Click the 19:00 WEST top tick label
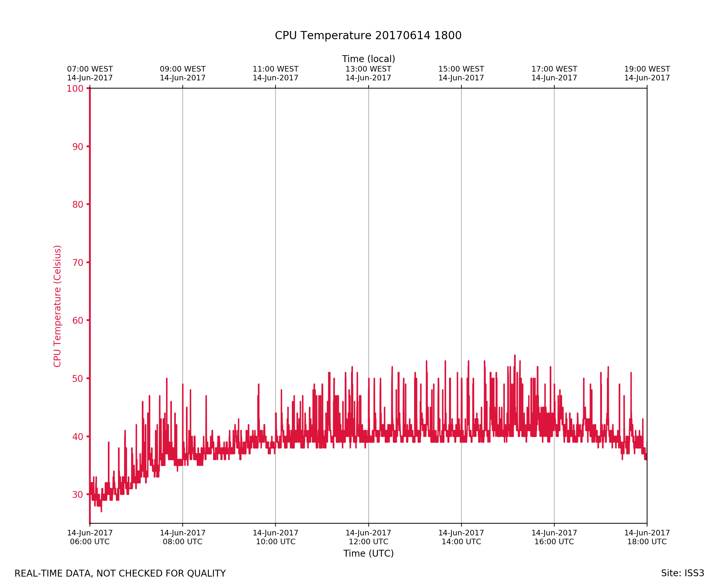The height and width of the screenshot is (588, 719). tap(647, 73)
